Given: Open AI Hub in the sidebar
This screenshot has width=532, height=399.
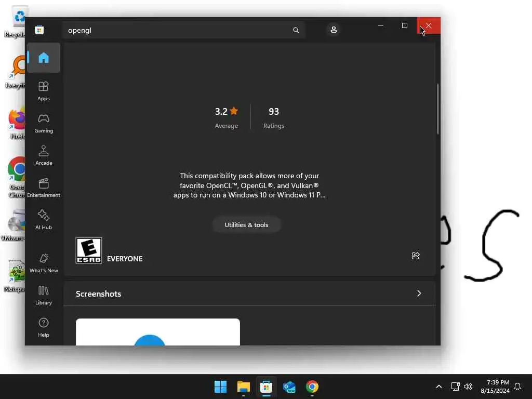Looking at the screenshot, I should point(44,220).
